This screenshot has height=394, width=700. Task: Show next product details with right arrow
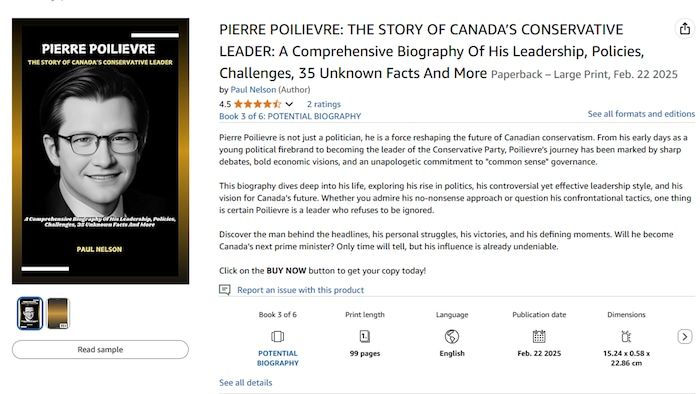coord(684,336)
